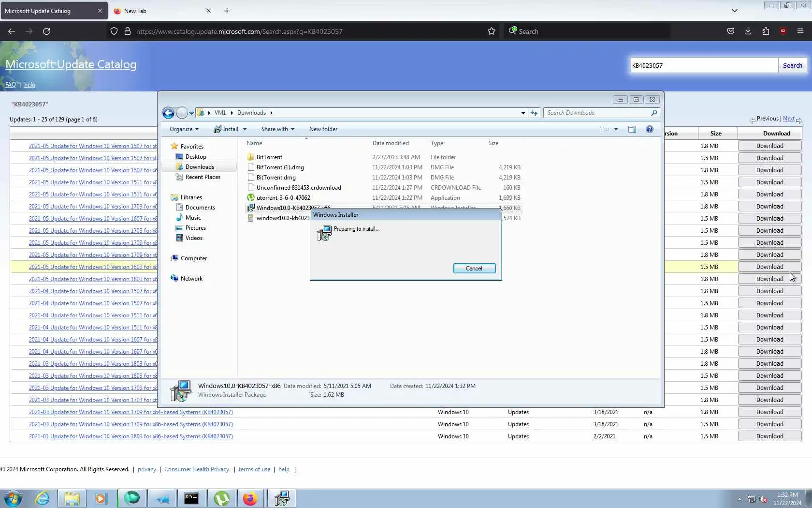Click the Explorer window back arrow
Viewport: 812px width, 508px height.
[168, 113]
